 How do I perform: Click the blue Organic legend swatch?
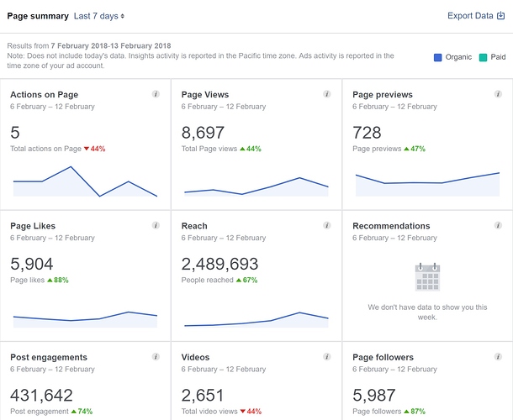438,57
